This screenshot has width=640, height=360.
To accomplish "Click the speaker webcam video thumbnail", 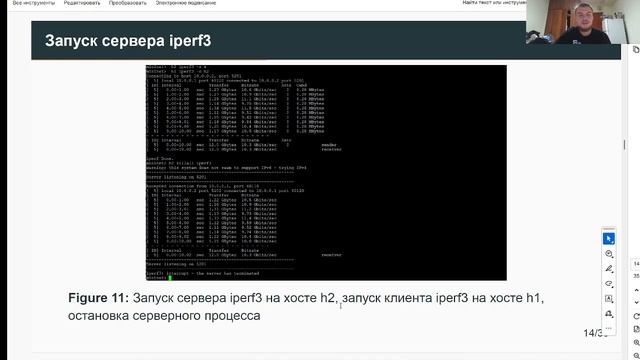I will click(x=583, y=22).
